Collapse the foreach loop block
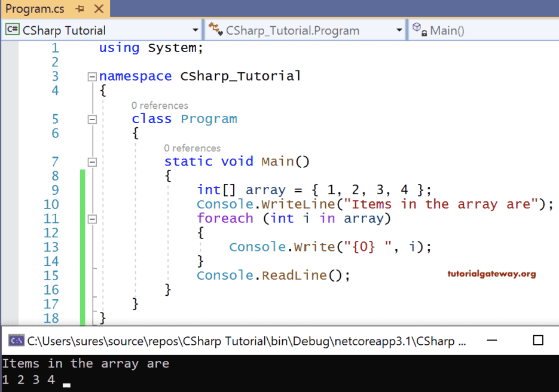 (x=93, y=218)
